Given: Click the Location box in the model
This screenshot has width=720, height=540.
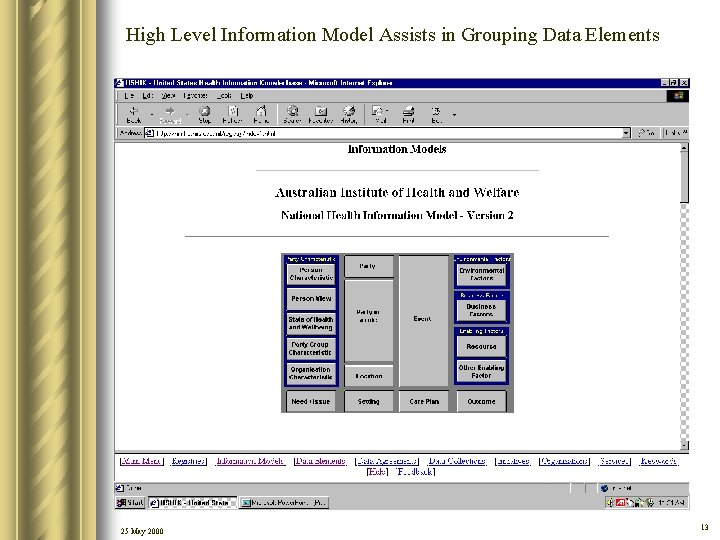Looking at the screenshot, I should click(368, 376).
